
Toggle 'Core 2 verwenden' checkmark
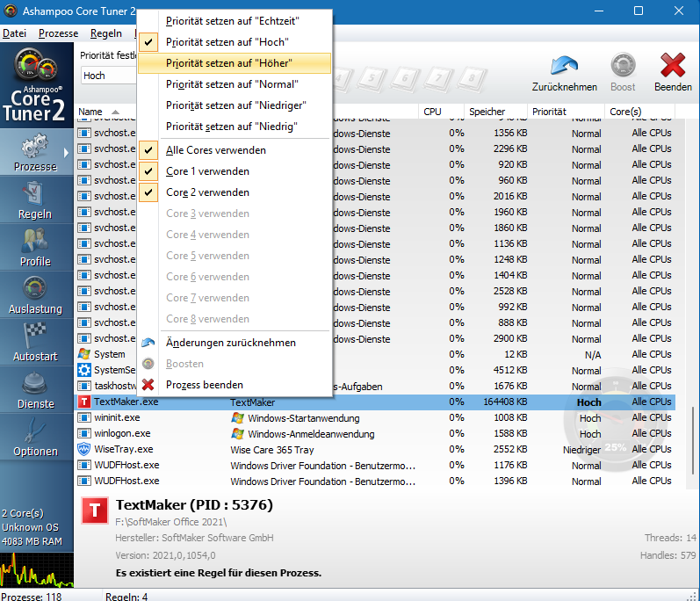(x=148, y=192)
